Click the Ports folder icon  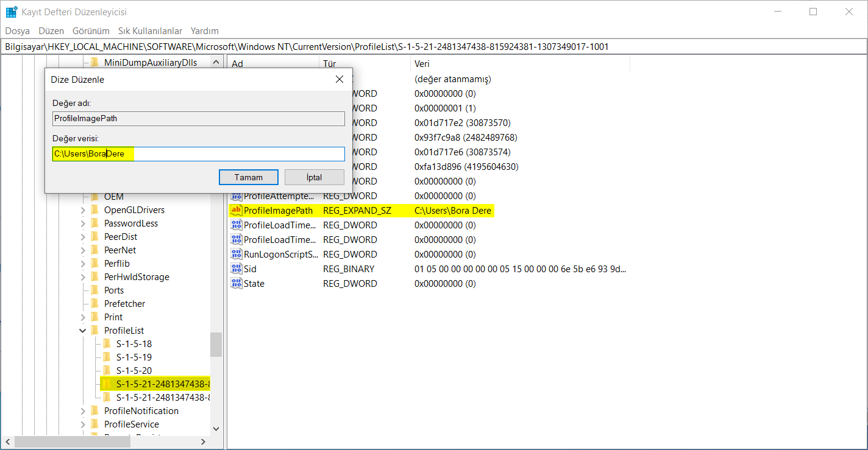click(94, 290)
